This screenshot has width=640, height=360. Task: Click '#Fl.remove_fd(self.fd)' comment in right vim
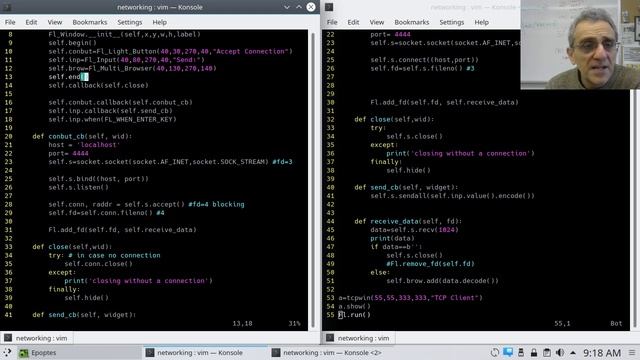point(430,264)
